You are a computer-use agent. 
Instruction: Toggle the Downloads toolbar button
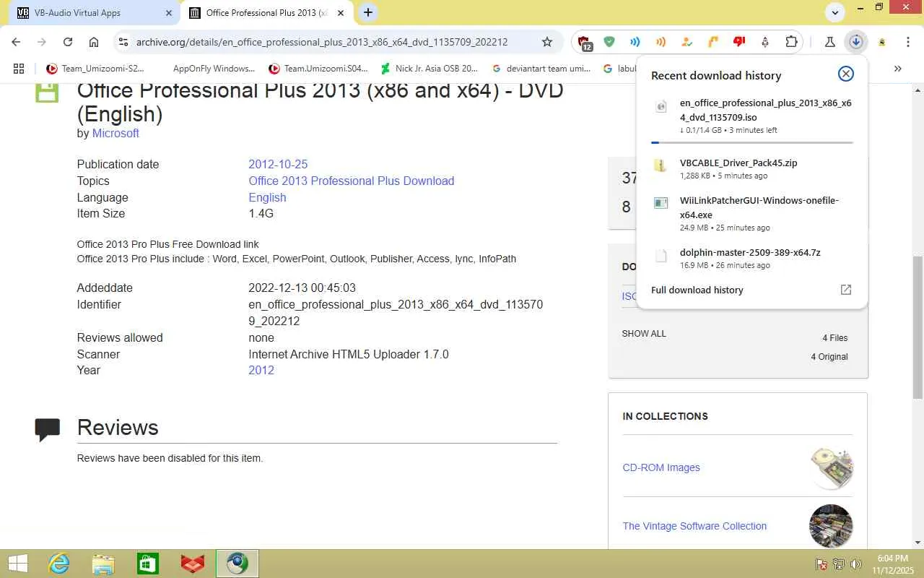pyautogui.click(x=855, y=42)
